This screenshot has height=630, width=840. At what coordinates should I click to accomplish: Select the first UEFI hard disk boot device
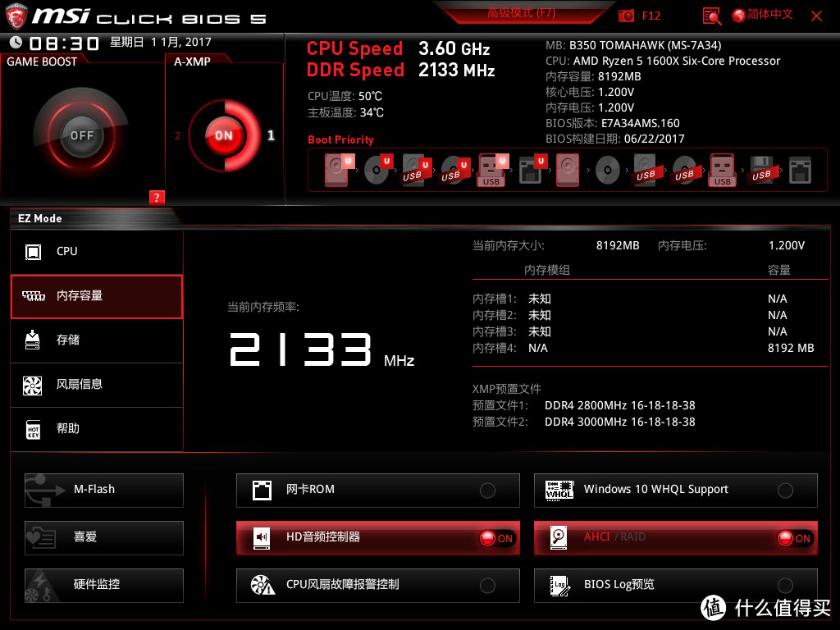tap(339, 170)
